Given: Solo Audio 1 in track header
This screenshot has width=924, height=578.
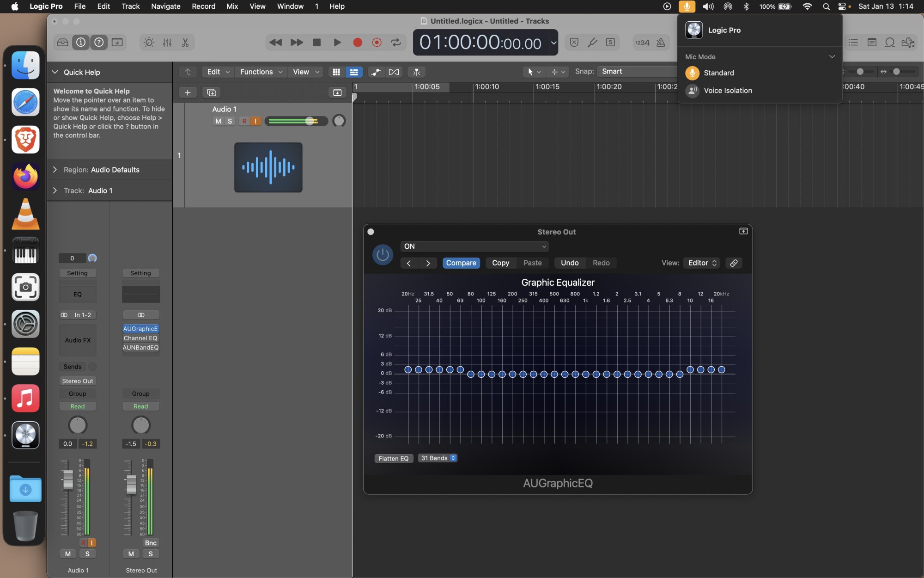Looking at the screenshot, I should (230, 121).
